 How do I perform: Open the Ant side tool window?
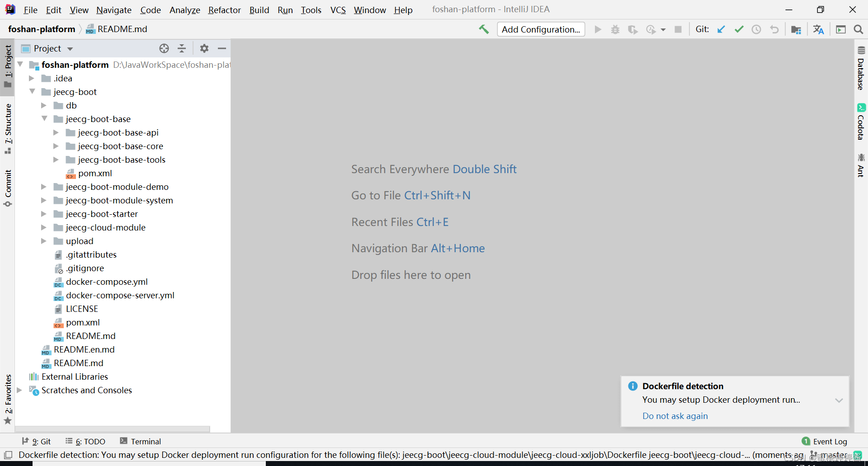[x=861, y=165]
